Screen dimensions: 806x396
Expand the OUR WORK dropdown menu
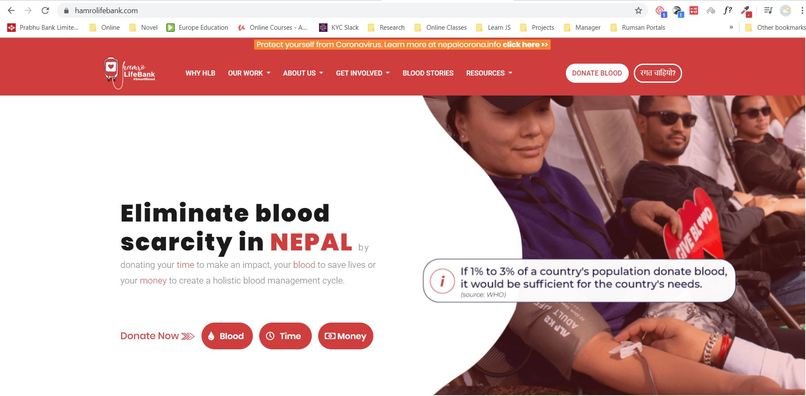249,73
